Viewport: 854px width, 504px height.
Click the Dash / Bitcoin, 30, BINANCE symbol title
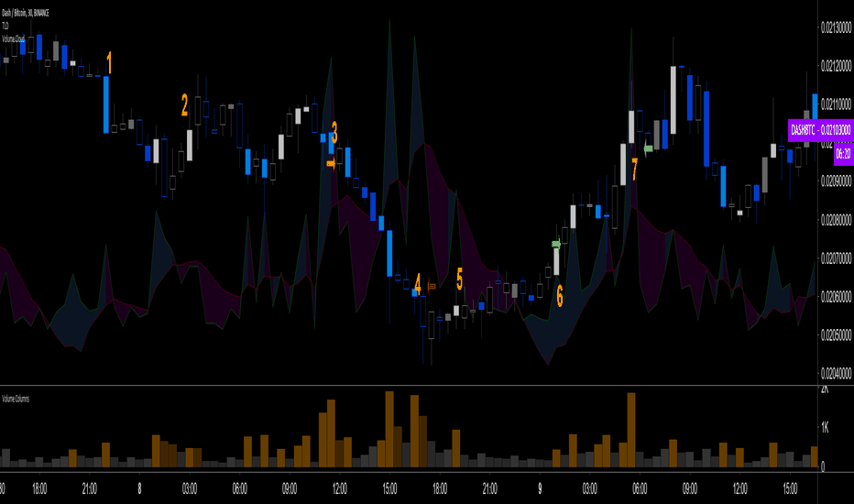(x=26, y=13)
